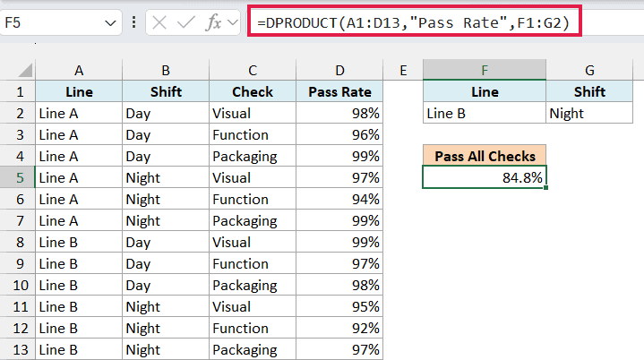644x360 pixels.
Task: Click the Select All corner triangle
Action: 25,70
